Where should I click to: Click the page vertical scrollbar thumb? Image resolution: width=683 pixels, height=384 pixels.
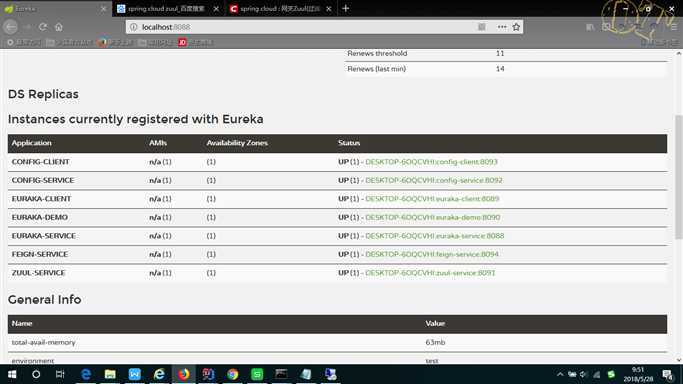click(x=679, y=177)
